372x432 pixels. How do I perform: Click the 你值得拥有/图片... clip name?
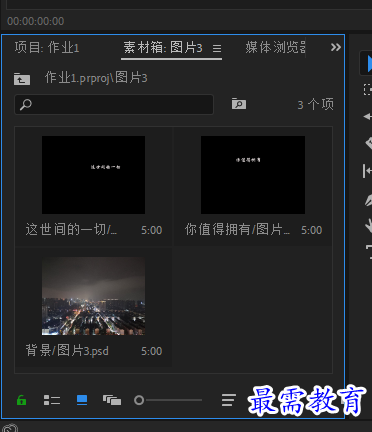[x=237, y=230]
